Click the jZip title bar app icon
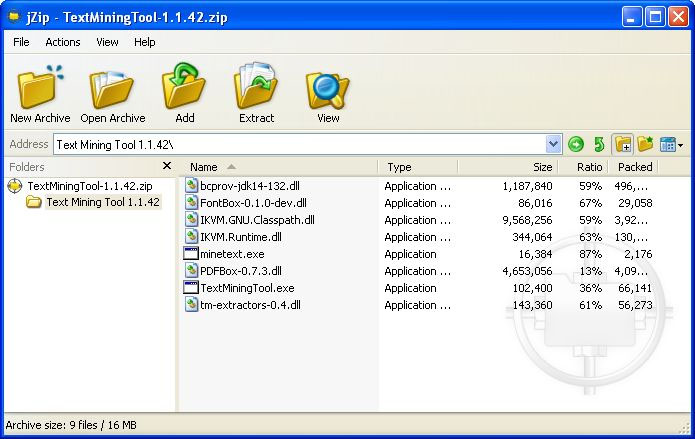The width and height of the screenshot is (695, 439). click(15, 17)
